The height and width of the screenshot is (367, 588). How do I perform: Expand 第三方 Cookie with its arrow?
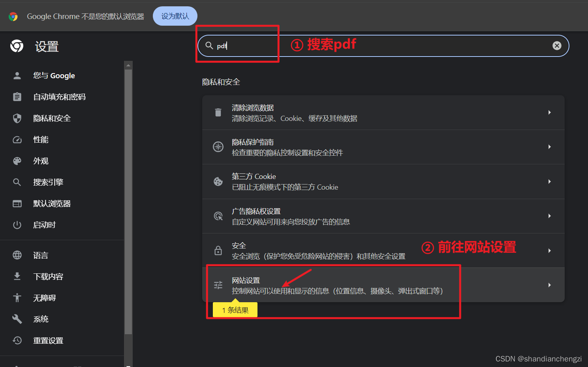(549, 181)
